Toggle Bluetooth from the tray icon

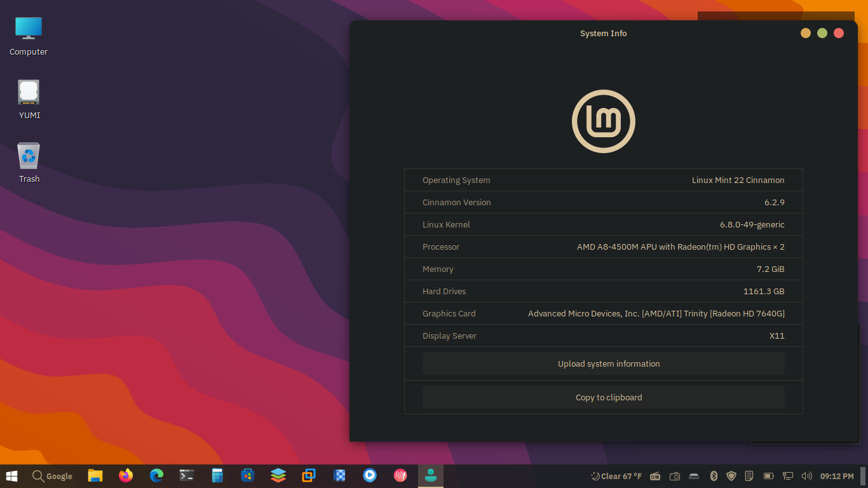[714, 476]
